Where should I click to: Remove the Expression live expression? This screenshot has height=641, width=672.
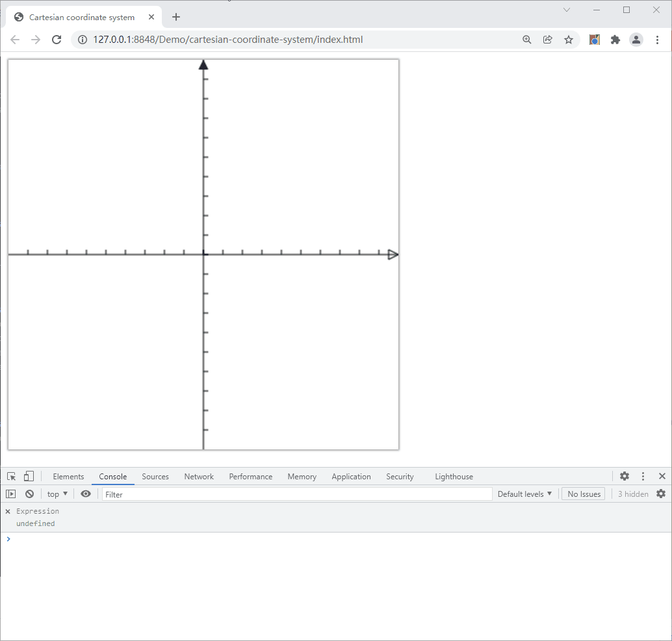(x=7, y=511)
